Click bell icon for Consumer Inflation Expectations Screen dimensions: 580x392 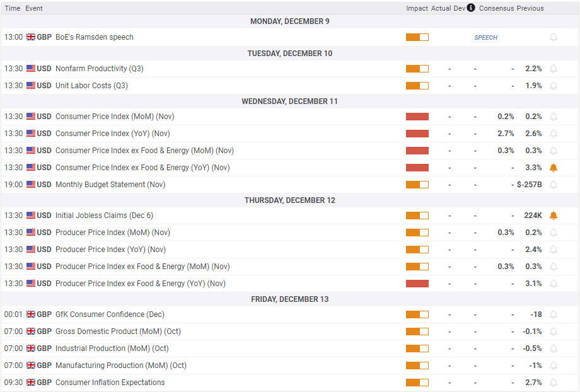click(x=554, y=383)
